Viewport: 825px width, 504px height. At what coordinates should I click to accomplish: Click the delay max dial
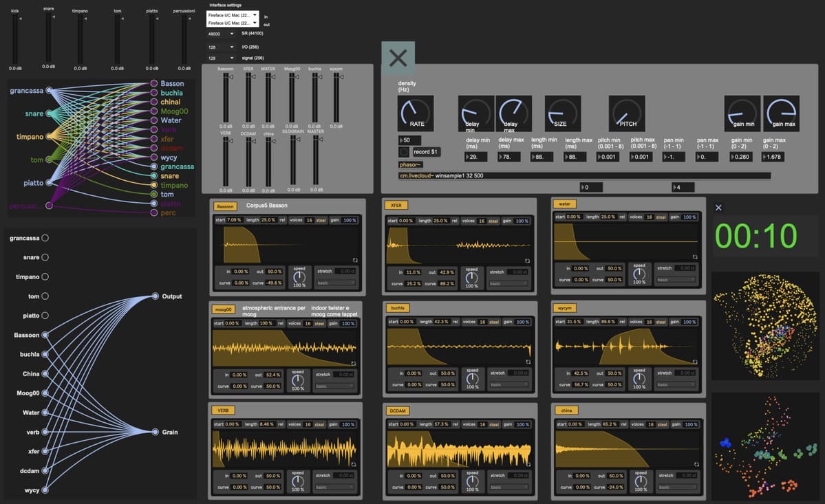(513, 113)
